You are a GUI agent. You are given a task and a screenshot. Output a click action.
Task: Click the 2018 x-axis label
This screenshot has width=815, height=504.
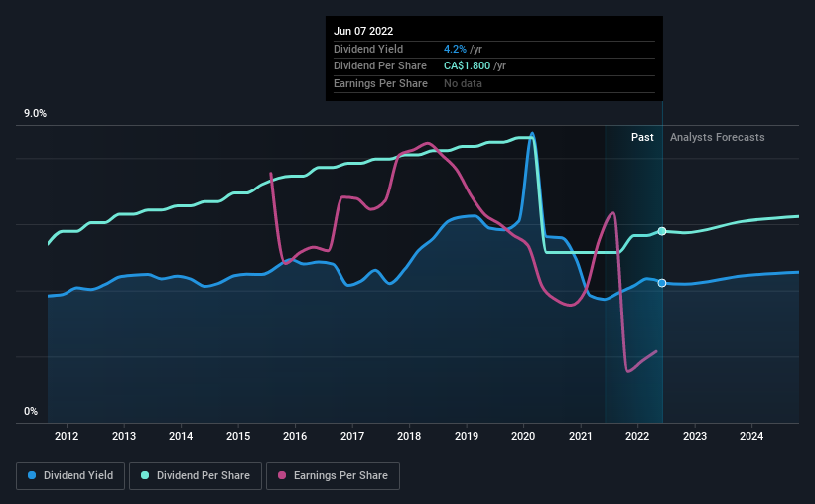(409, 436)
